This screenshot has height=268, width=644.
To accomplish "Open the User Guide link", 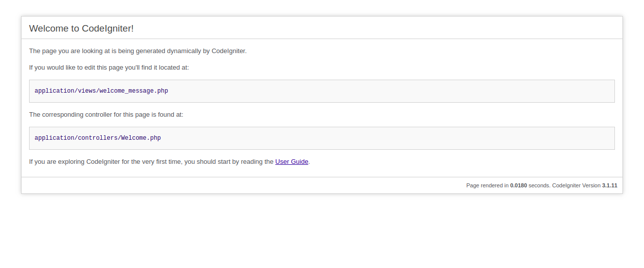I will point(292,162).
